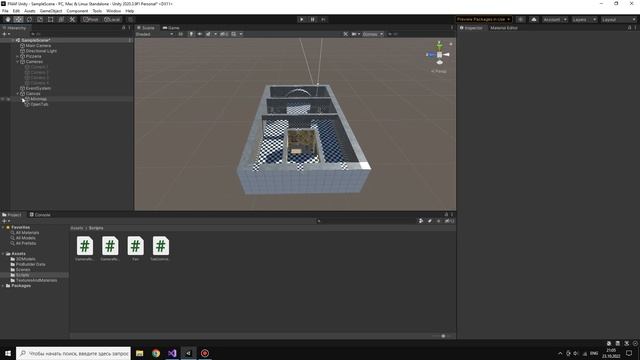Screen dimensions: 640x360
Task: Adjust the Project icon size slider
Action: click(x=443, y=336)
